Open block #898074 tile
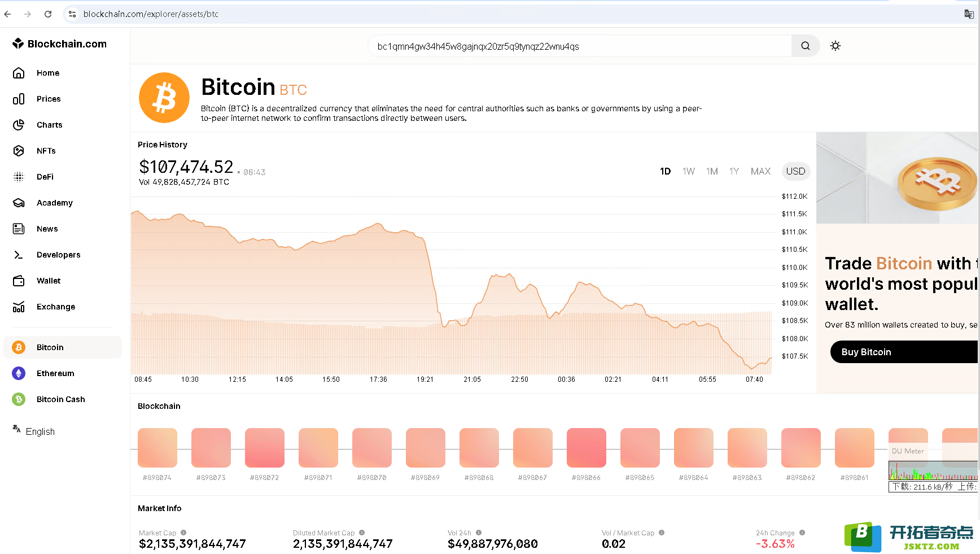This screenshot has height=554, width=980. pyautogui.click(x=158, y=447)
